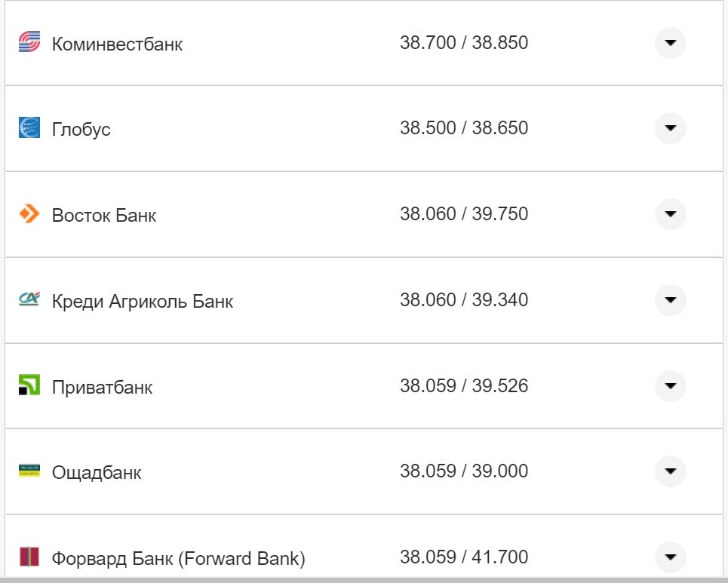Expand the Восток Банк rate details
Screen dimensions: 728x583
pyautogui.click(x=670, y=214)
